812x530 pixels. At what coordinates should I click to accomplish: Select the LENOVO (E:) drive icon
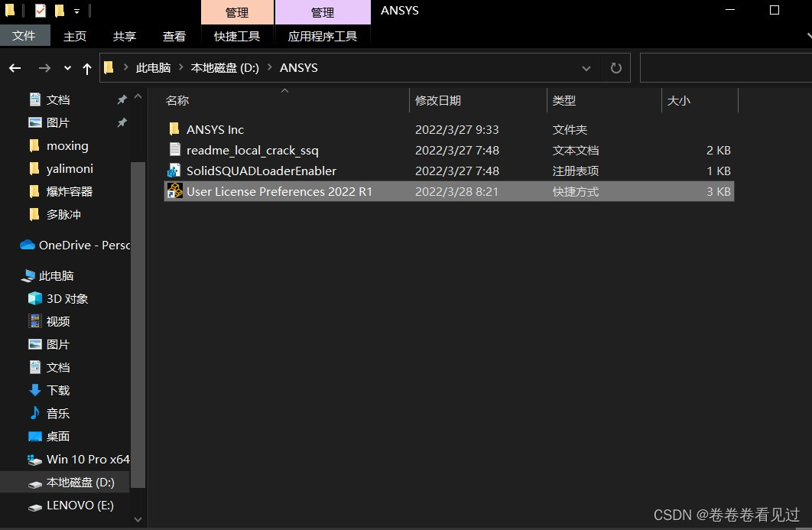click(34, 506)
